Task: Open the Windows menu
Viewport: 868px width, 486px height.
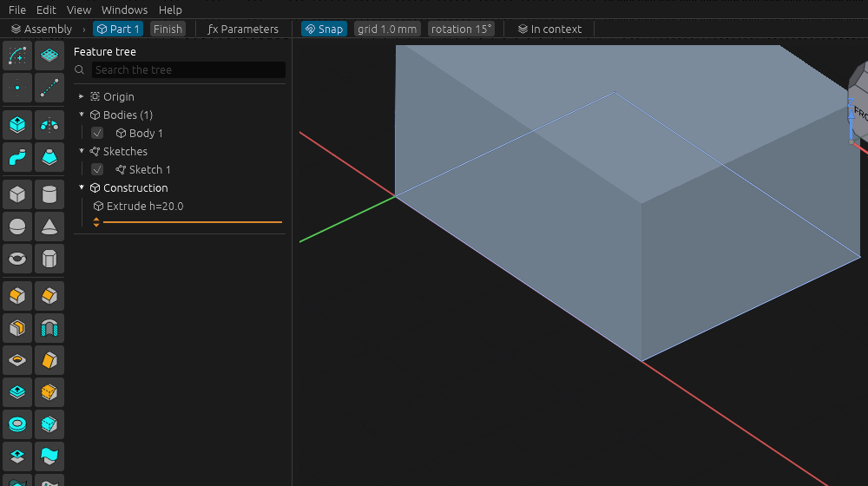Action: click(124, 10)
